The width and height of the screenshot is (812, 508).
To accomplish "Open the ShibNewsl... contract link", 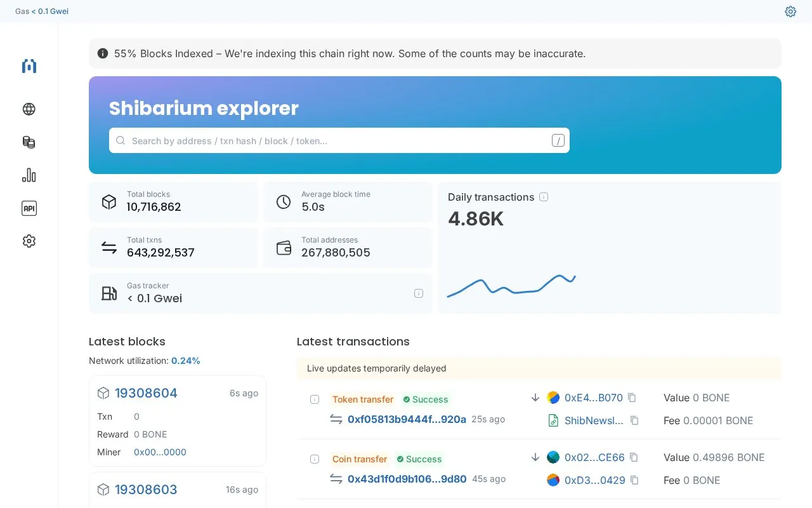I will click(x=594, y=420).
